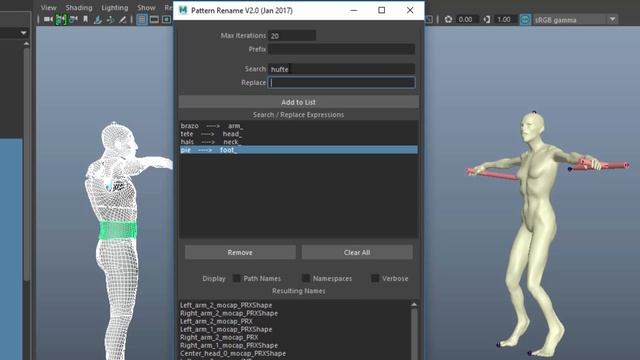Click the Prefix input field
The image size is (640, 360).
coord(341,49)
